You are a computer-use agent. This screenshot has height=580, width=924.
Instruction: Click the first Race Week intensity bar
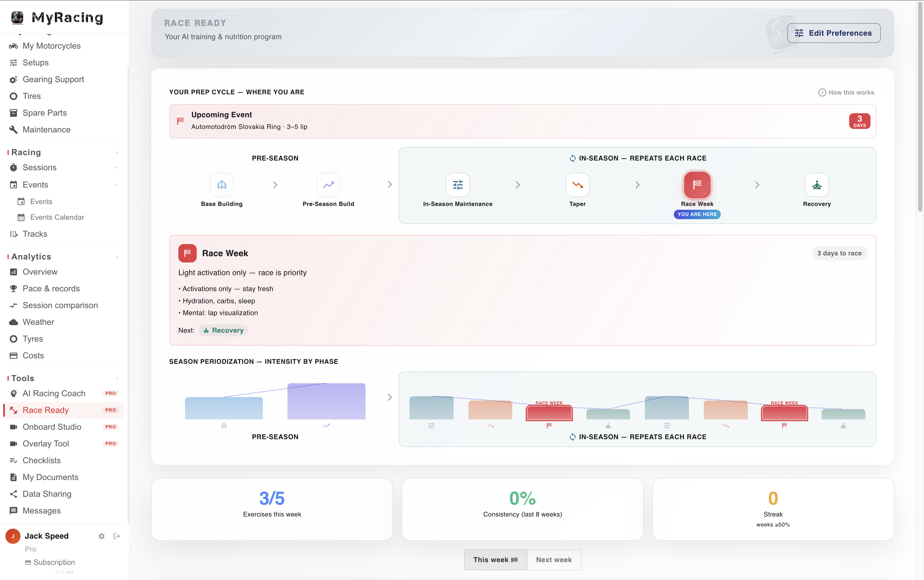click(549, 413)
